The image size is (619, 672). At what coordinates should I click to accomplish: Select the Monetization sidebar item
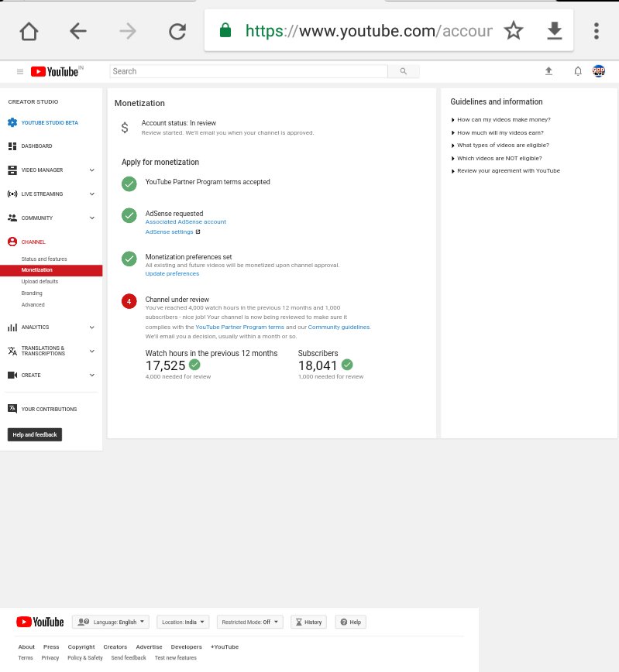point(51,270)
